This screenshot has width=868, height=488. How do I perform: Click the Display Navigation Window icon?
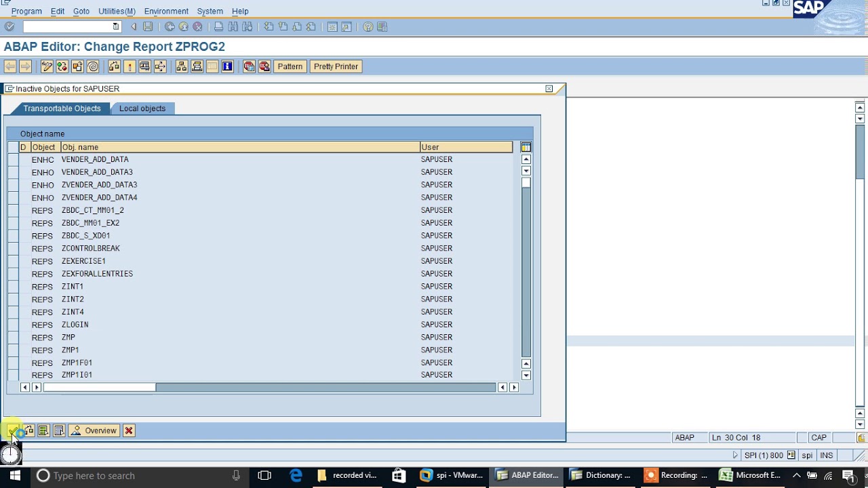(x=197, y=66)
